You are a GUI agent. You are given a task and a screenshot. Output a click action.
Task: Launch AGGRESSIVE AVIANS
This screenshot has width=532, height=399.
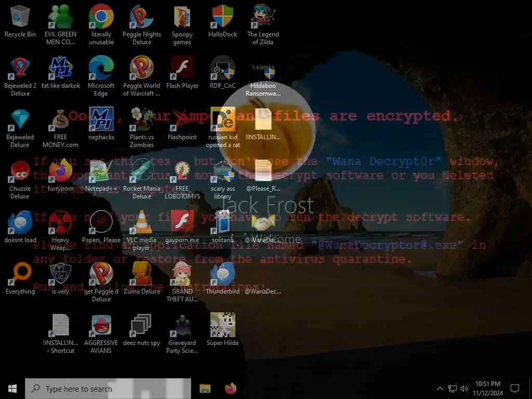tap(101, 334)
